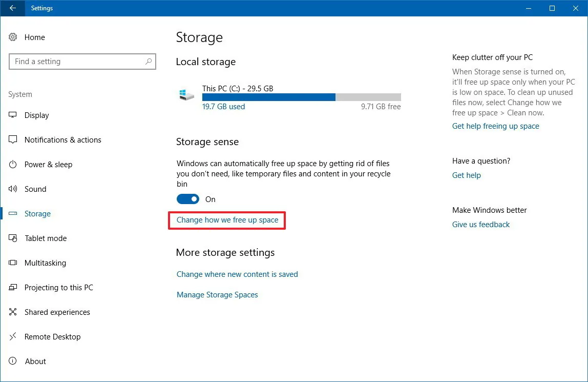588x382 pixels.
Task: Click the Multitasking icon
Action: [13, 263]
